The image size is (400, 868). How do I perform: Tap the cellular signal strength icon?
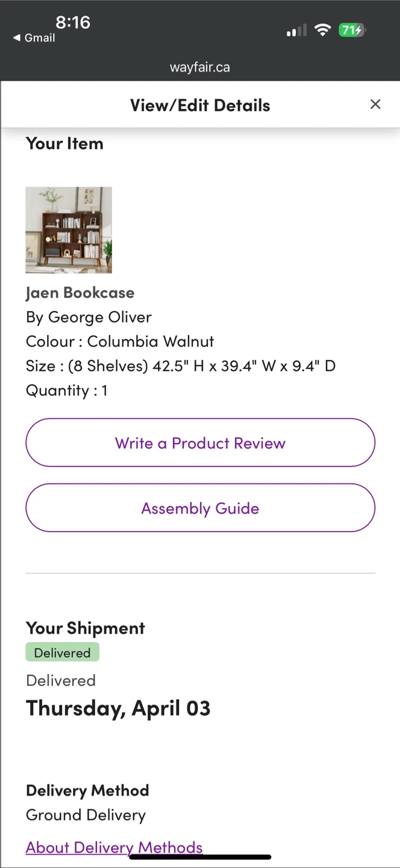[x=296, y=30]
